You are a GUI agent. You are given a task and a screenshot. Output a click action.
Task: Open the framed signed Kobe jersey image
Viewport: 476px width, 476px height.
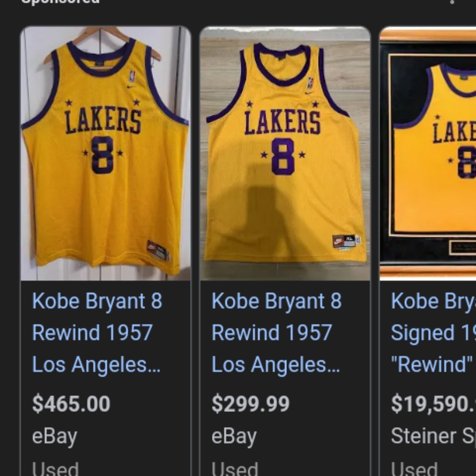coord(428,154)
